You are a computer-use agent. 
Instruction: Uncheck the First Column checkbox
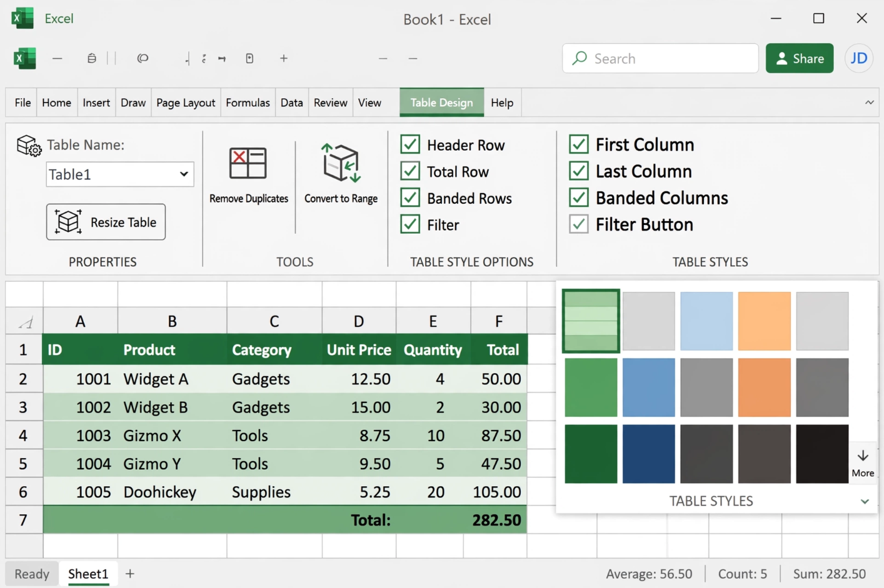[579, 144]
